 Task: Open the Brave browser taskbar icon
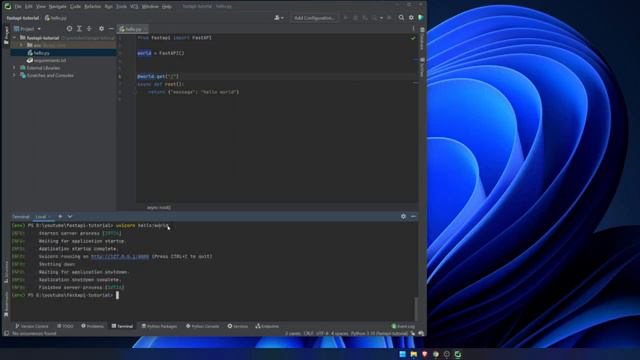tap(424, 354)
